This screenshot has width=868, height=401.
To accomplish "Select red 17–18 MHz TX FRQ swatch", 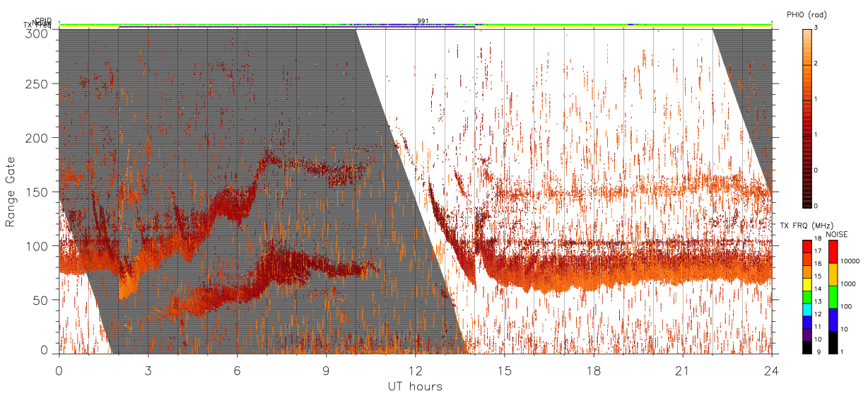I will (x=807, y=246).
